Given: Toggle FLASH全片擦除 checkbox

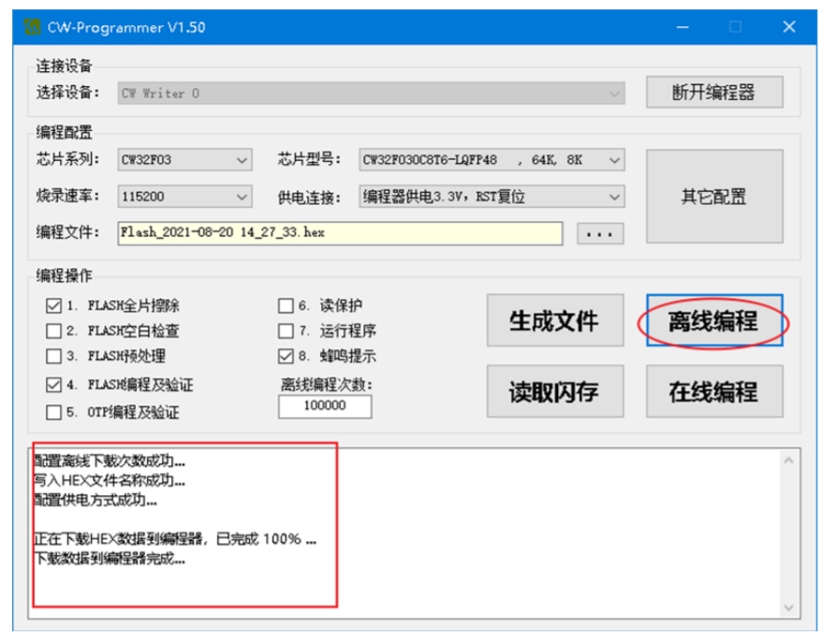Looking at the screenshot, I should pyautogui.click(x=53, y=306).
